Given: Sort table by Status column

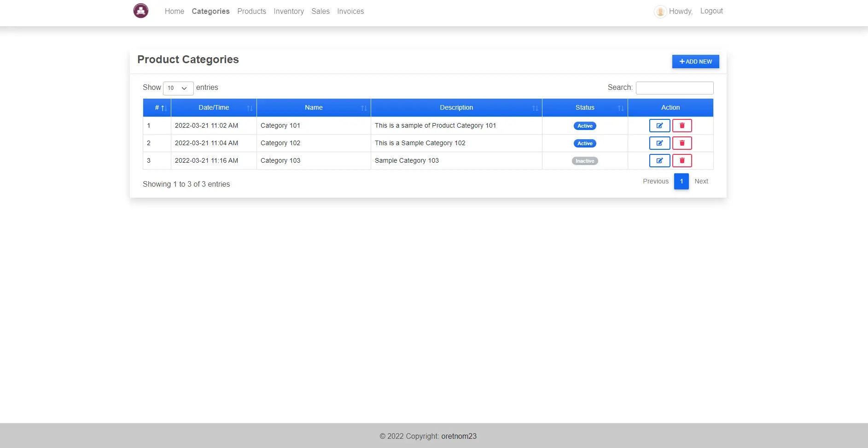Looking at the screenshot, I should (585, 107).
